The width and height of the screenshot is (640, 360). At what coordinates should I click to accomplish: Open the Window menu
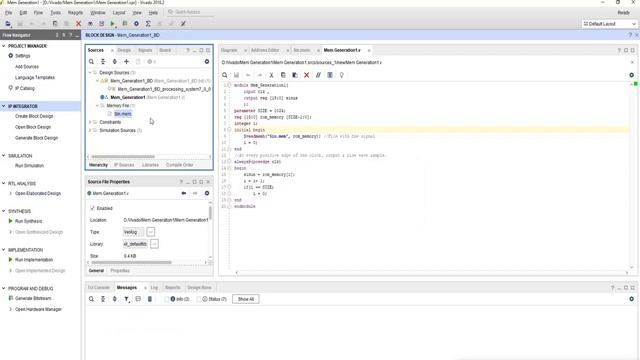(x=98, y=13)
